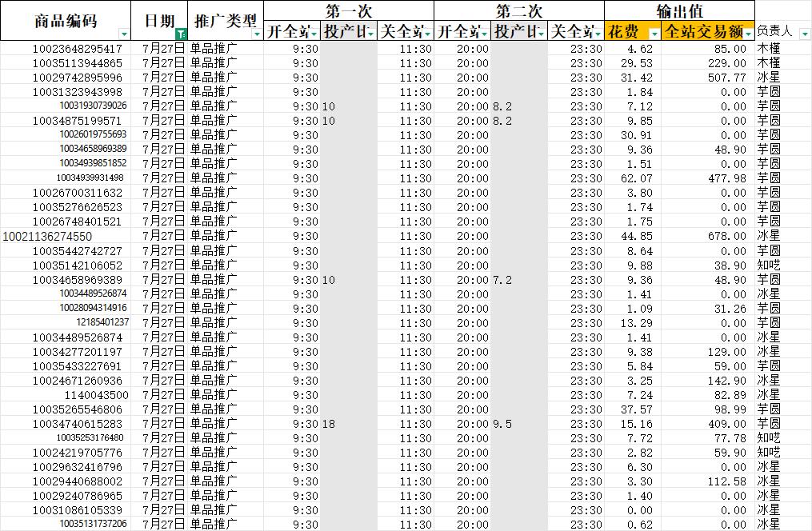Select 单品推广 in the 10035433227691 row
The image size is (812, 531).
click(214, 366)
